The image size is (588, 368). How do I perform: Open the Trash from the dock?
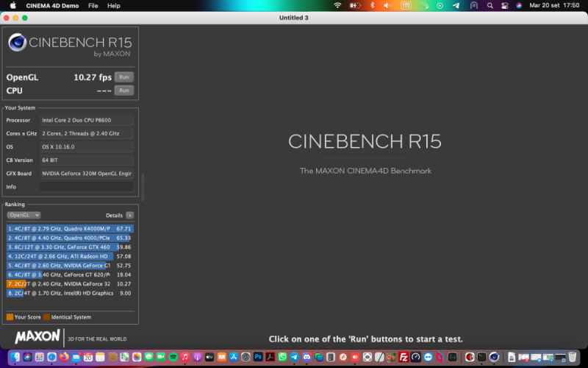[x=573, y=357]
